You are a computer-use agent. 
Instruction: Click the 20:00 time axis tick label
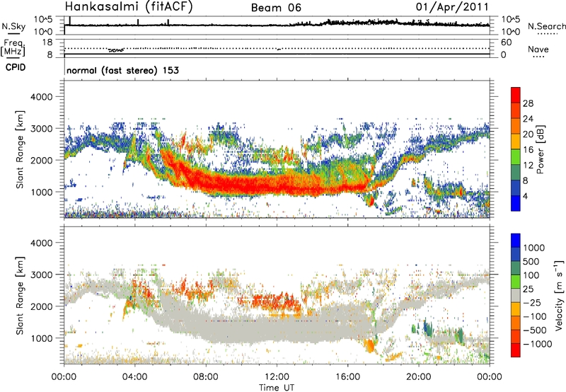419,377
